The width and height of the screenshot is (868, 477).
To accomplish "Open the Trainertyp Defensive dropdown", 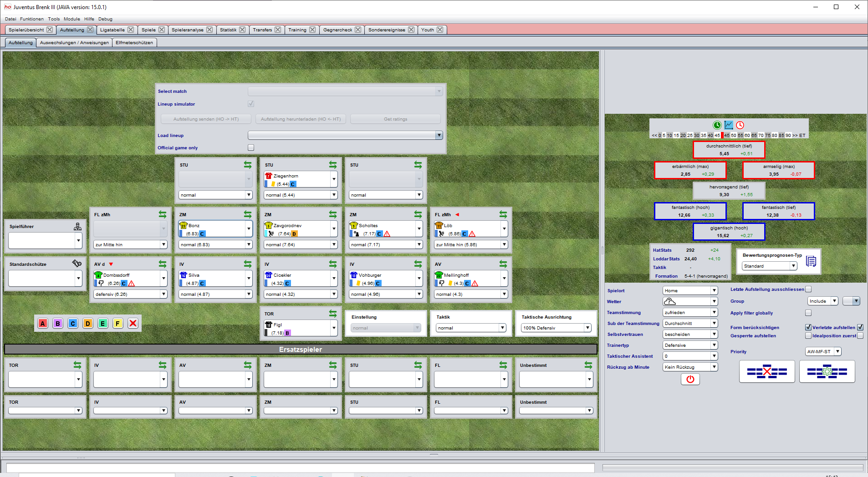I will (690, 345).
